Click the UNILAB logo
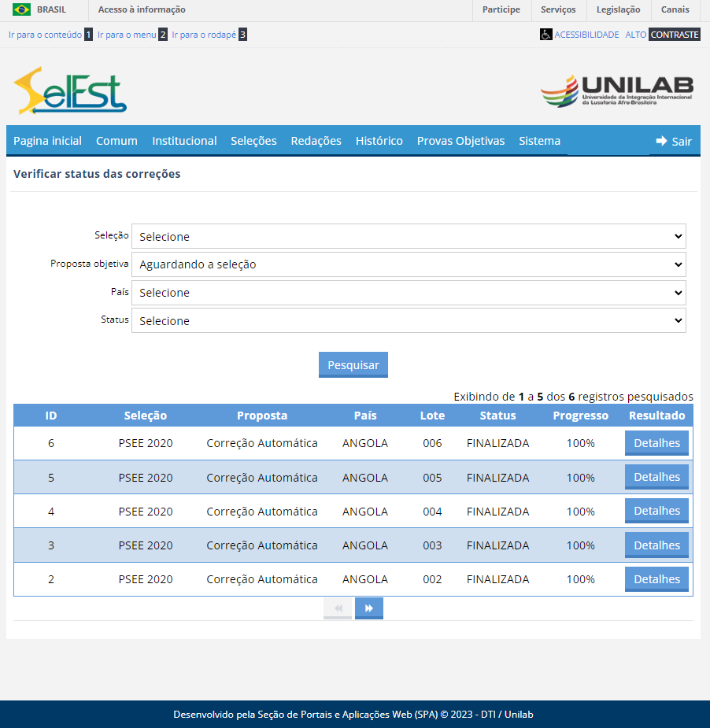 pyautogui.click(x=617, y=91)
